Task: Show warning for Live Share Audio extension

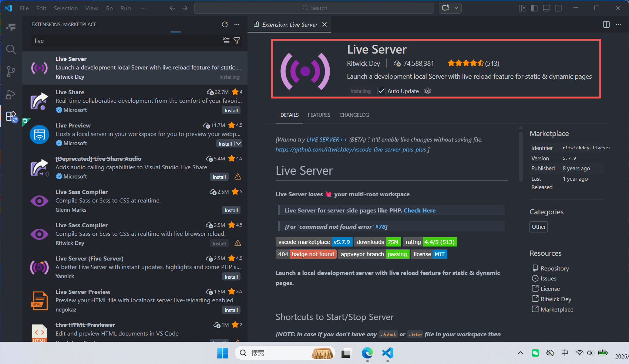Action: [238, 177]
